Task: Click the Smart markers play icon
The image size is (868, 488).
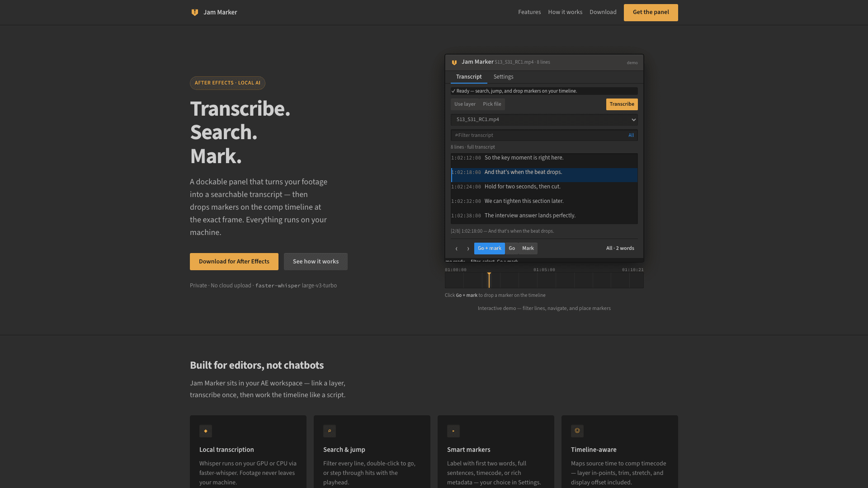Action: coord(453,431)
